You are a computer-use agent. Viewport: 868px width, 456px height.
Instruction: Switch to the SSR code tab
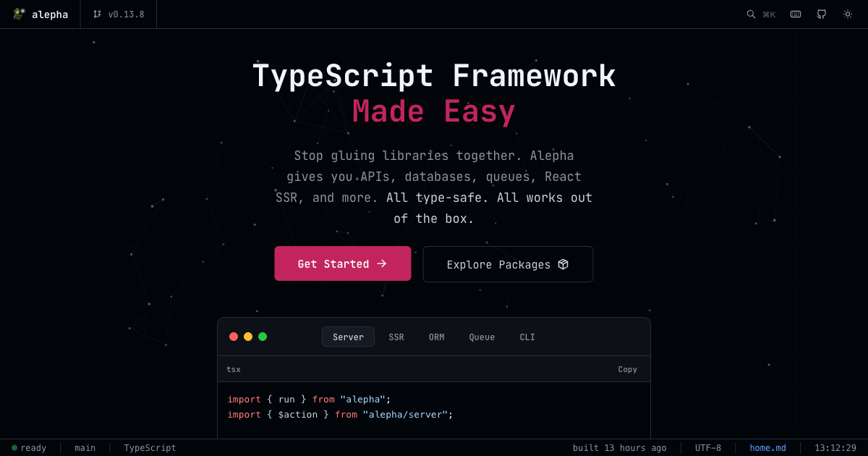tap(396, 337)
